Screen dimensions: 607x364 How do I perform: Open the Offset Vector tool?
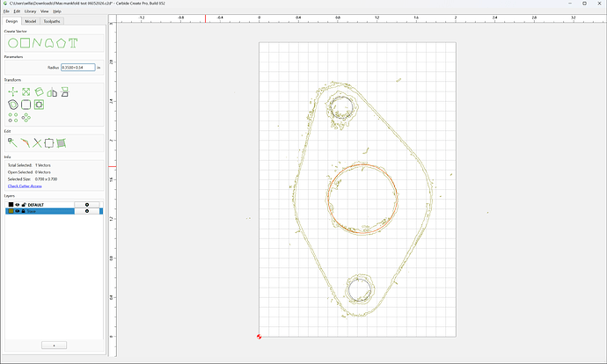13,105
